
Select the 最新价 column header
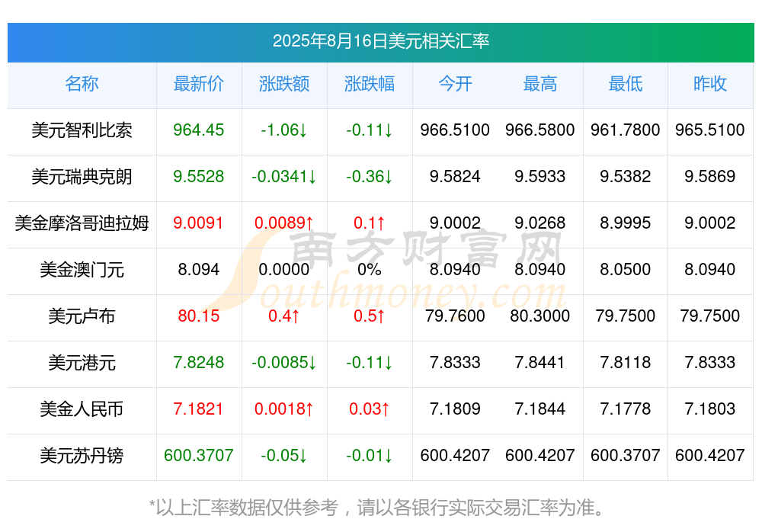click(x=199, y=84)
